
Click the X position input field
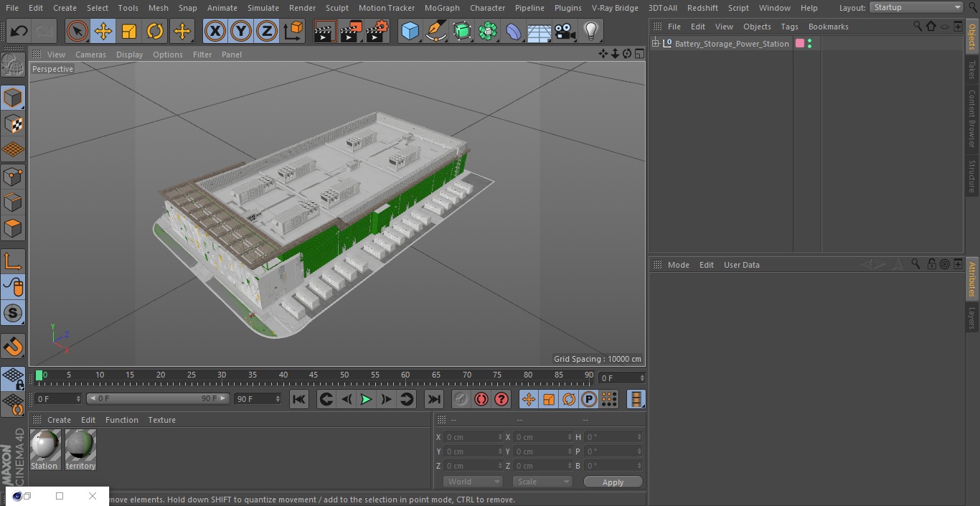[473, 436]
